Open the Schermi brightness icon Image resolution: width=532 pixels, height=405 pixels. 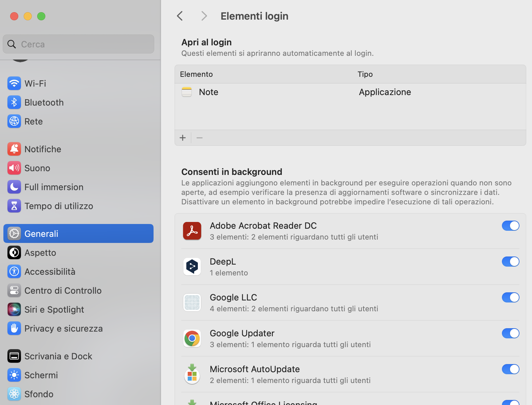point(14,375)
